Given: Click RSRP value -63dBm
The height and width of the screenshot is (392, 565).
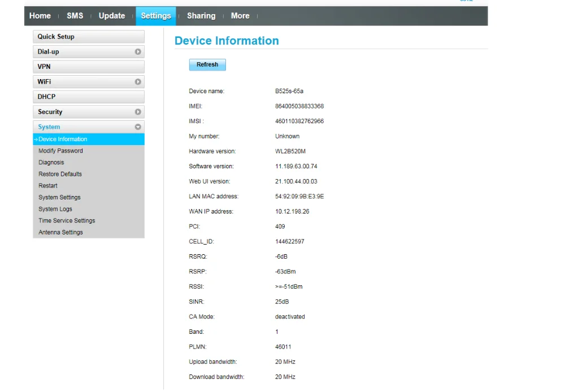Looking at the screenshot, I should [x=285, y=272].
